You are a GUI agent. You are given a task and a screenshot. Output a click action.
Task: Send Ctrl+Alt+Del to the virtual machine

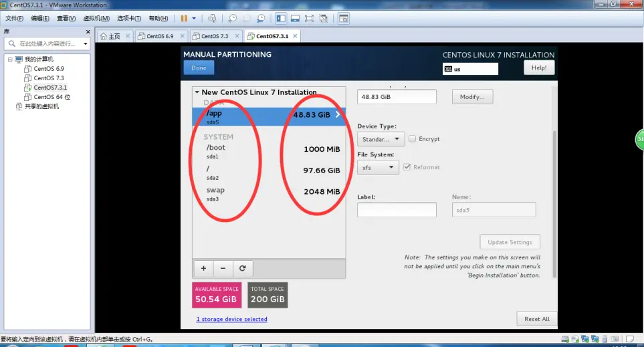click(212, 19)
